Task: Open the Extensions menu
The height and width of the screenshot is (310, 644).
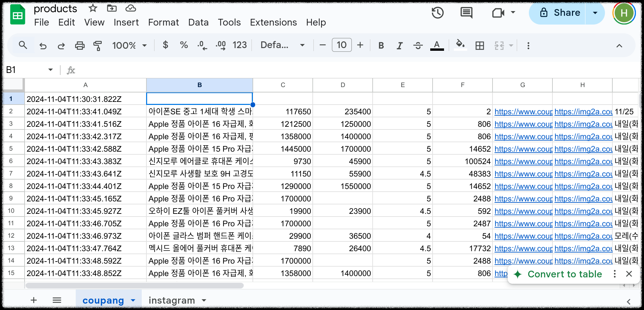Action: [273, 22]
